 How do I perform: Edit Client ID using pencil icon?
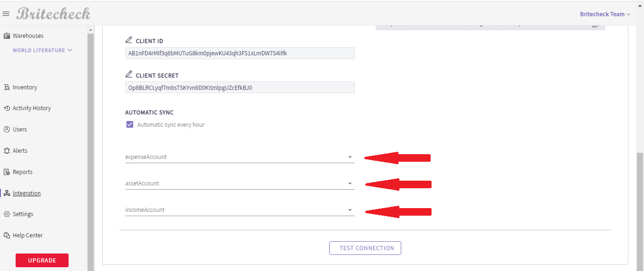tap(129, 41)
